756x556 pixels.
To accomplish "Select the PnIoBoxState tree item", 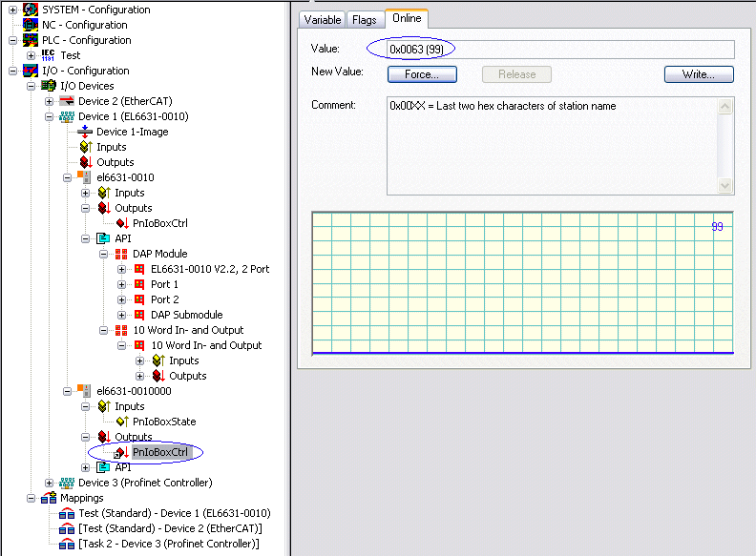I will click(164, 422).
